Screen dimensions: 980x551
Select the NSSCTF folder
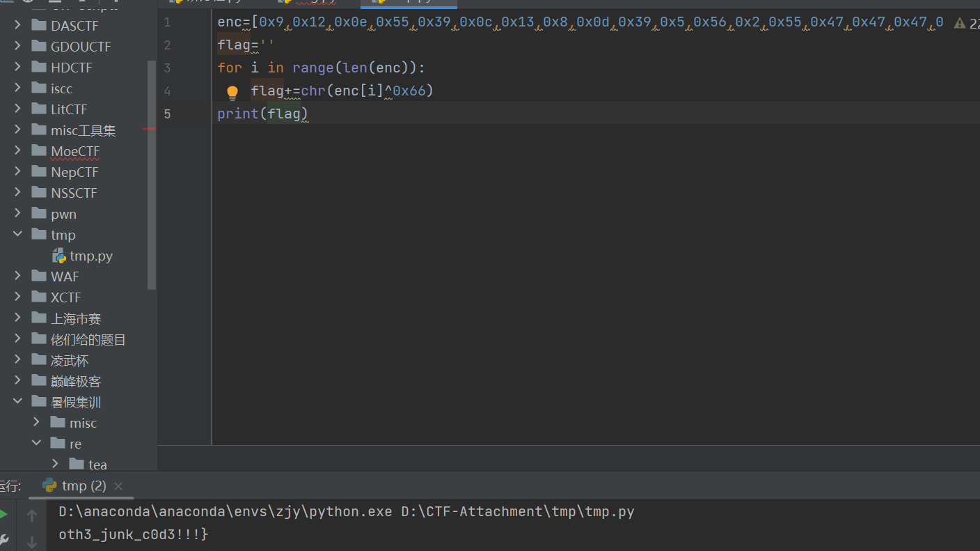coord(74,193)
